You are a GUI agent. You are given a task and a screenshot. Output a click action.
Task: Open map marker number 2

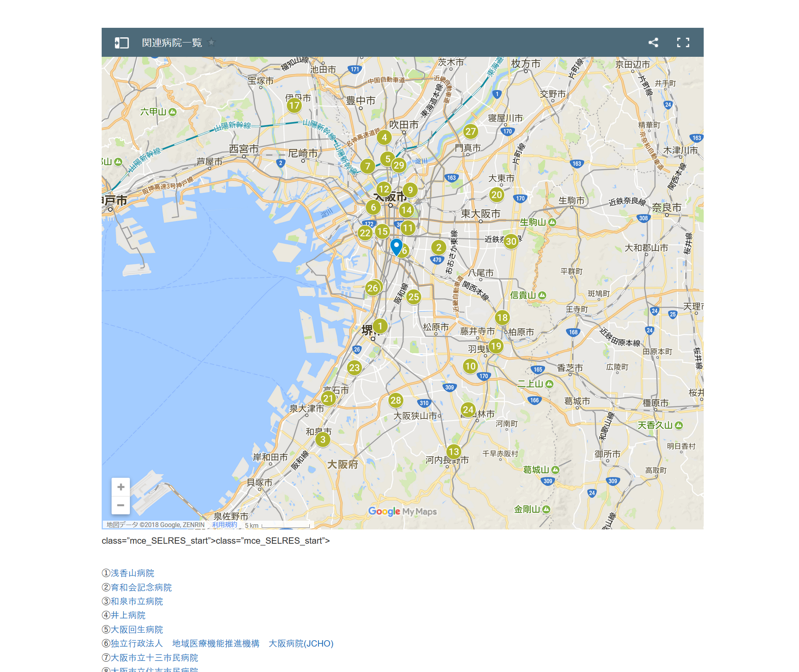click(438, 247)
